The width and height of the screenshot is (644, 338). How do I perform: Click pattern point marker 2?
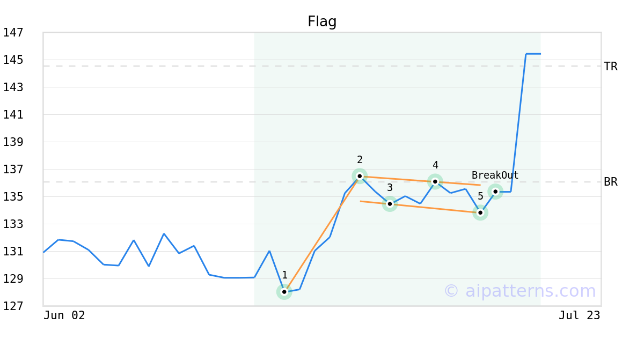coord(360,176)
